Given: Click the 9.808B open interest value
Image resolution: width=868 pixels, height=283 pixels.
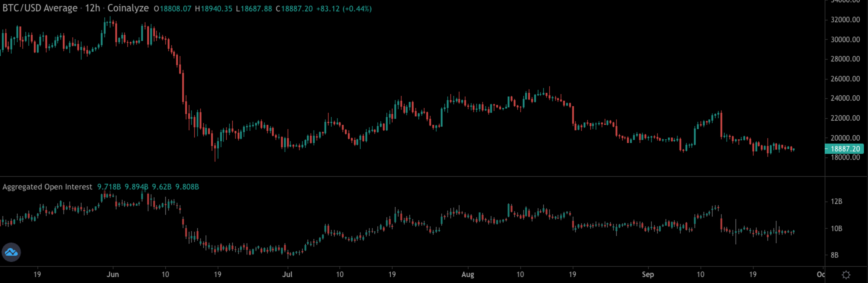Looking at the screenshot, I should 187,187.
